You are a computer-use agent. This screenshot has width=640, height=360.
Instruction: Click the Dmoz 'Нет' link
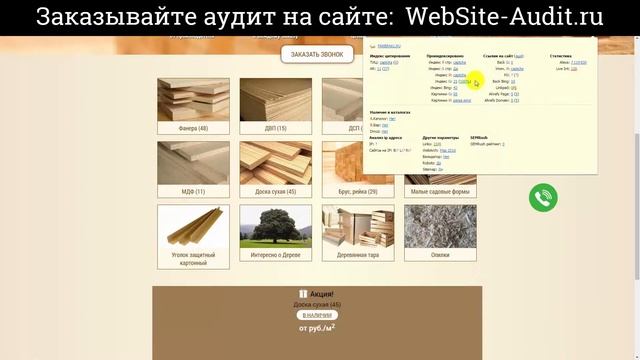tap(384, 131)
